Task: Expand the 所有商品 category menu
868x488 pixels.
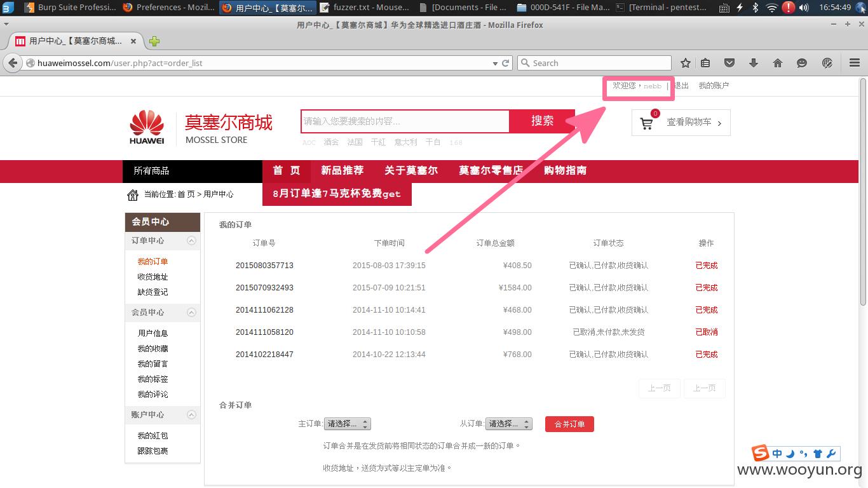Action: 193,171
